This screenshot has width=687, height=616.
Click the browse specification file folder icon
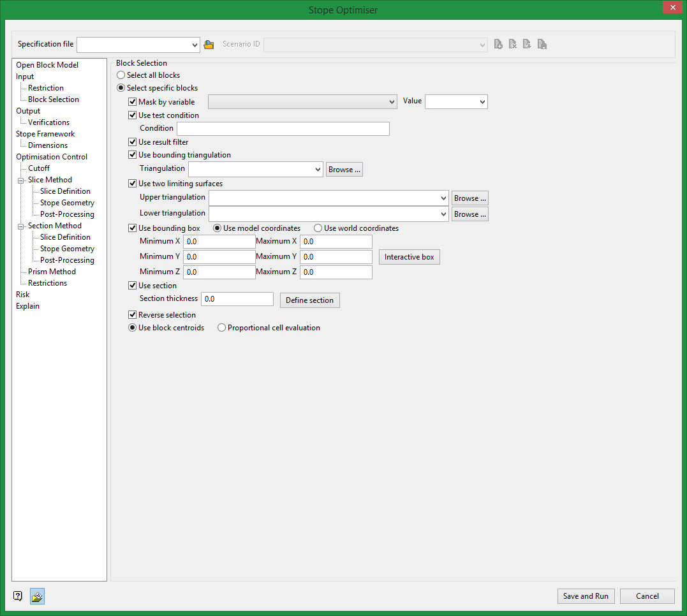coord(209,45)
